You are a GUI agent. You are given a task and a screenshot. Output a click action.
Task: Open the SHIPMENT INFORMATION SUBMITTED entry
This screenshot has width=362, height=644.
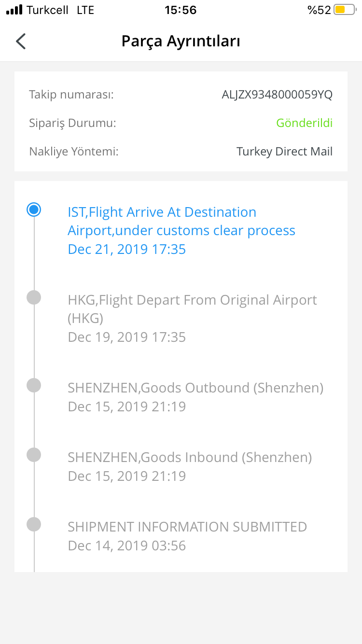click(x=187, y=536)
